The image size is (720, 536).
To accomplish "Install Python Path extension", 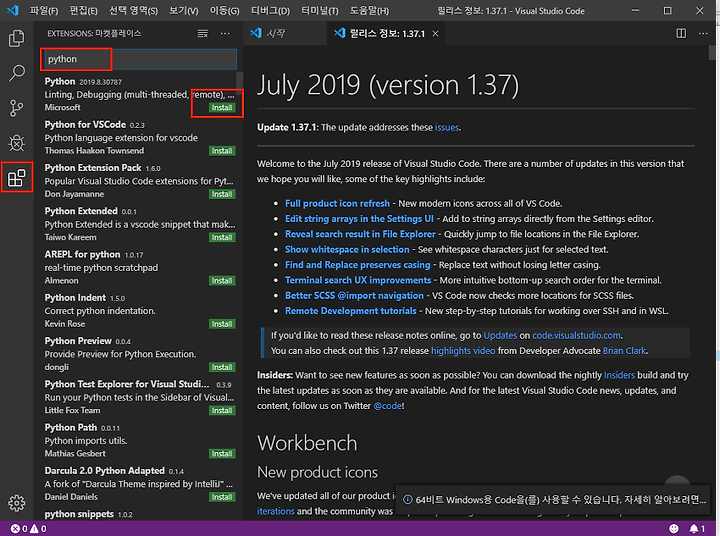I will coord(222,453).
